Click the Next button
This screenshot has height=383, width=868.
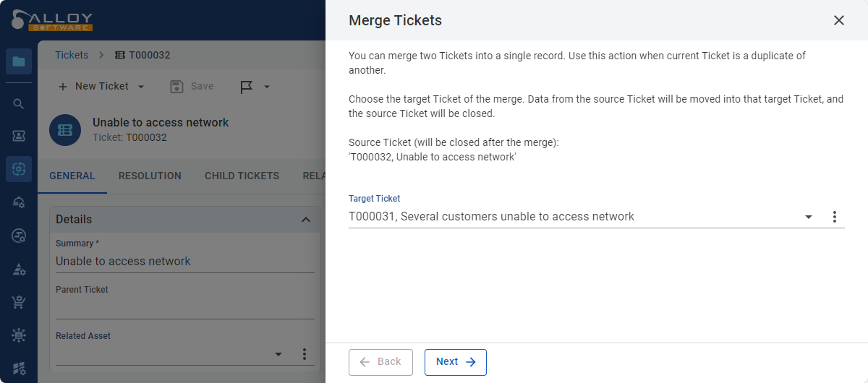tap(455, 362)
